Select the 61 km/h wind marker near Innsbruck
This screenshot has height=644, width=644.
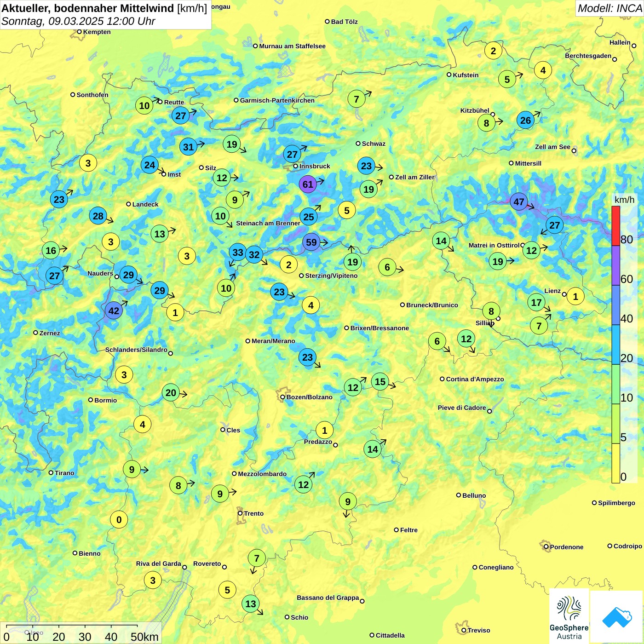pyautogui.click(x=308, y=184)
